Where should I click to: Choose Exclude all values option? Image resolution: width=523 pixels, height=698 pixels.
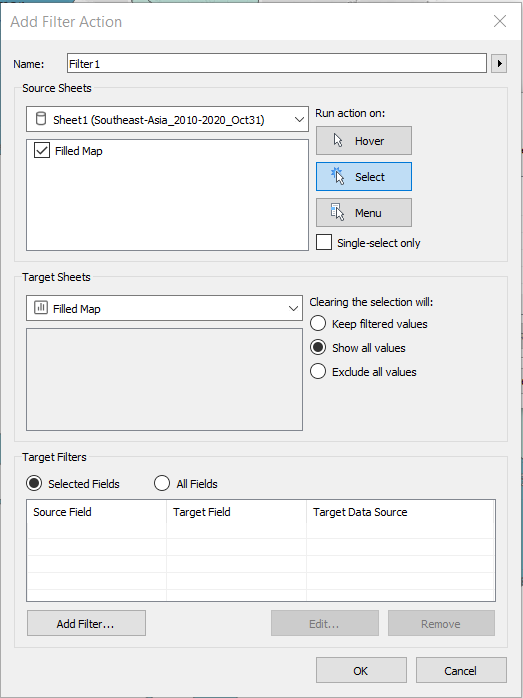coord(318,372)
